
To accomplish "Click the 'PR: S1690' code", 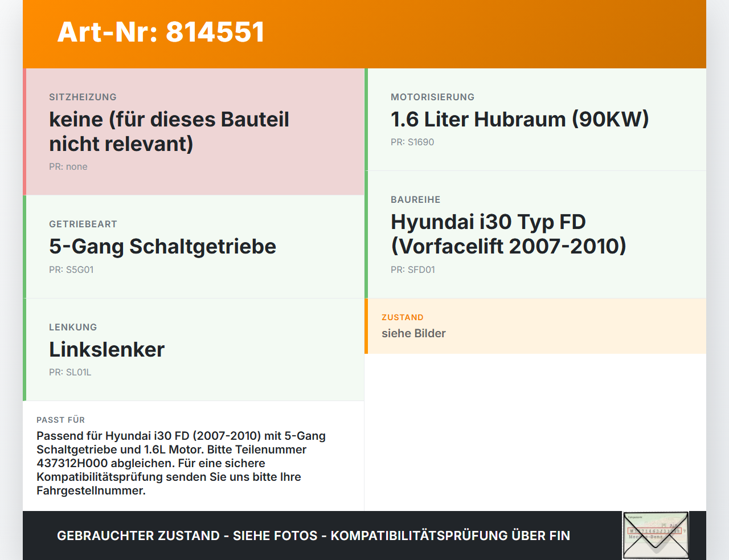I will click(x=412, y=142).
